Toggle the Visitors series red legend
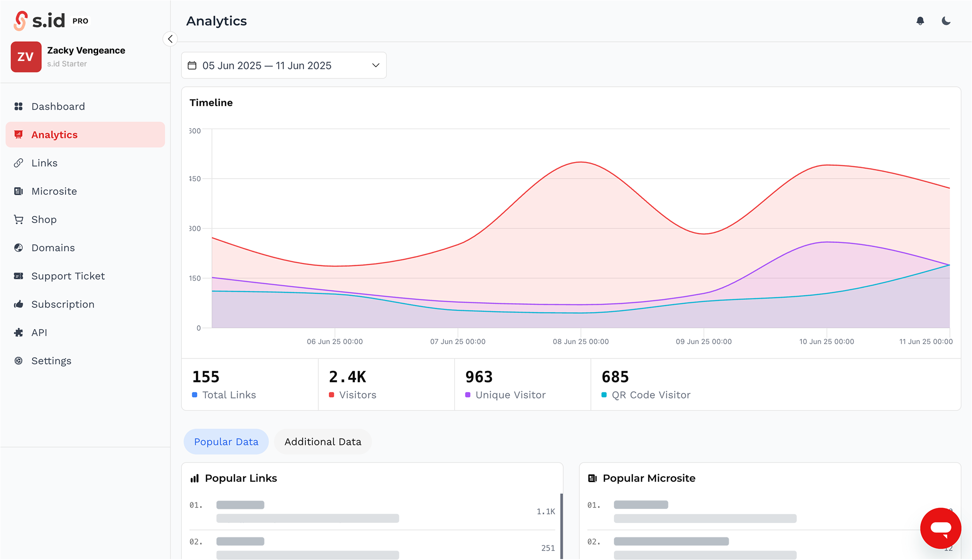The width and height of the screenshot is (972, 560). [332, 395]
